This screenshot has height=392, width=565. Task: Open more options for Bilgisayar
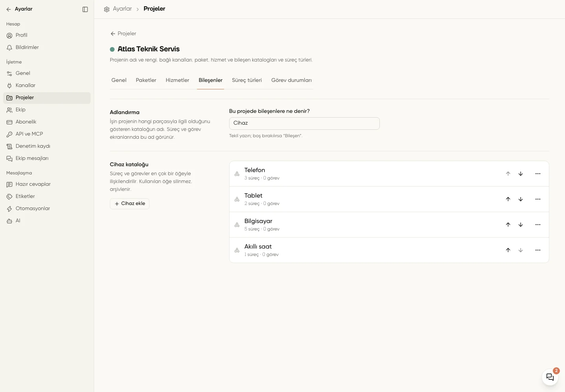point(538,225)
